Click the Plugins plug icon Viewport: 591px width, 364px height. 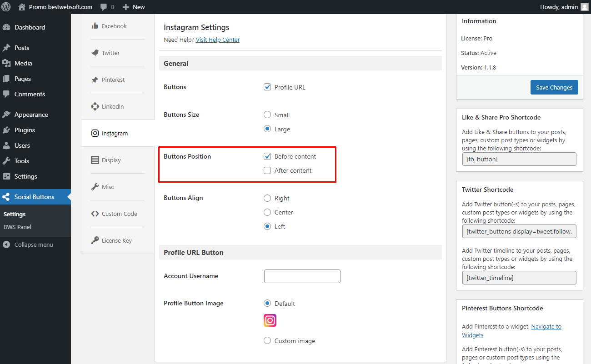click(6, 130)
